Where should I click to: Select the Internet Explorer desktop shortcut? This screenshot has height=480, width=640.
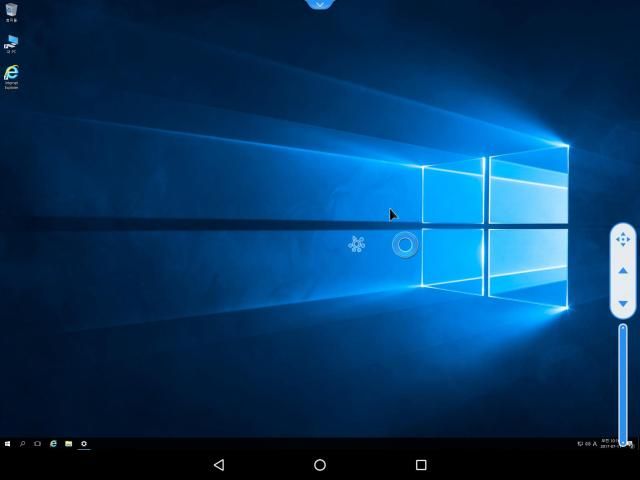pos(11,75)
